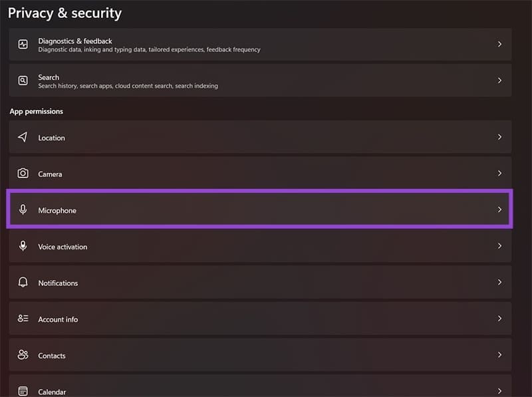Open Microphone using its right chevron
This screenshot has height=397, width=532.
tap(499, 210)
